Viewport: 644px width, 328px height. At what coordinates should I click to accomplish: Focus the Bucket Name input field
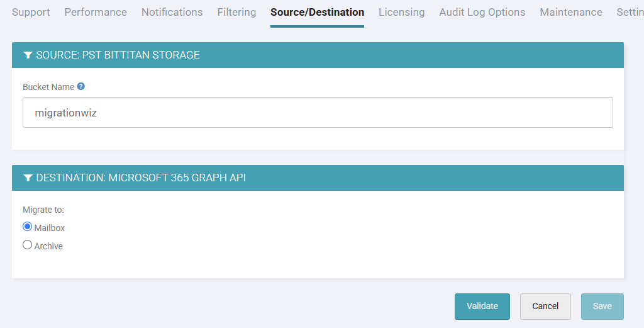[318, 113]
